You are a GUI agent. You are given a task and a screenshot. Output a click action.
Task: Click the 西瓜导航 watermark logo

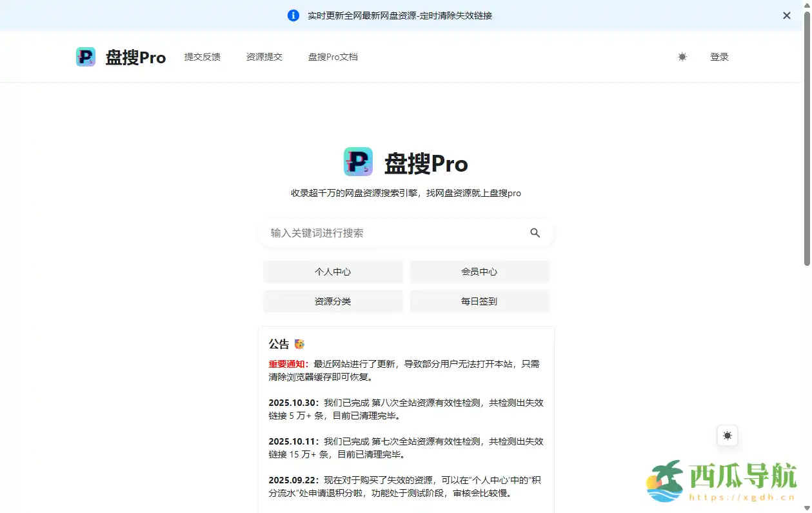tap(665, 479)
